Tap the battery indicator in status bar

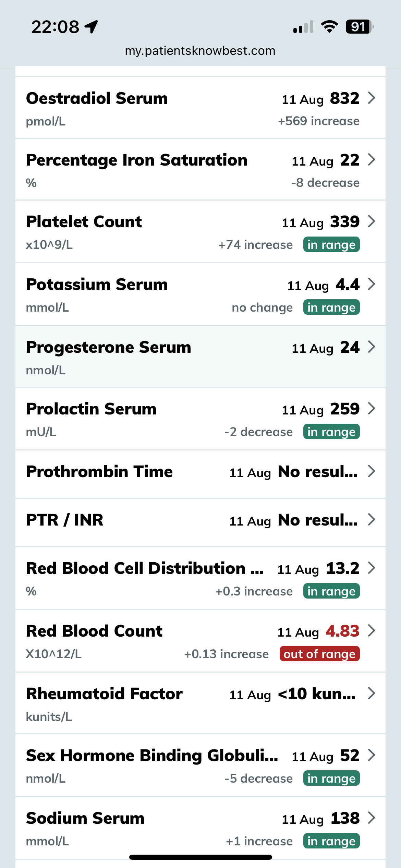click(x=359, y=27)
